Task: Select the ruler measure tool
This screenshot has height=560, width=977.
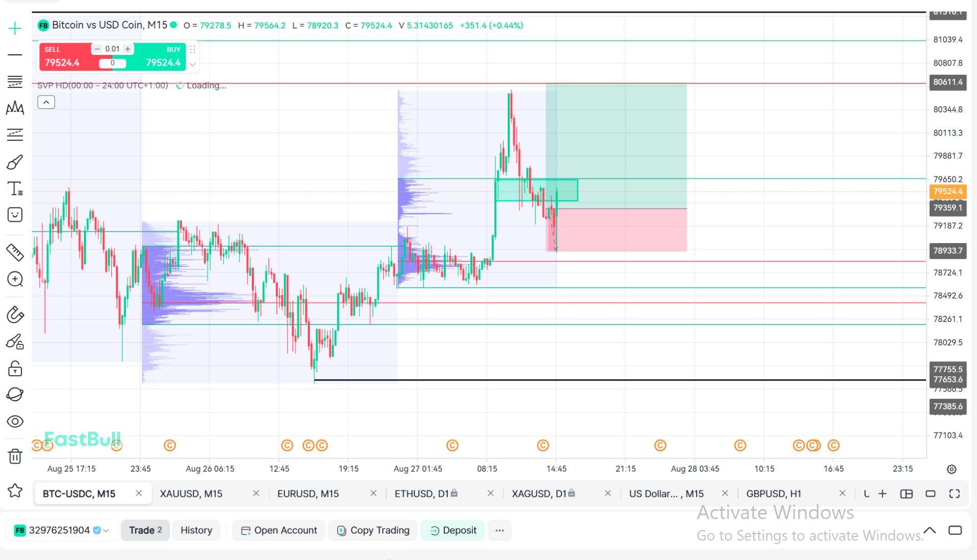Action: tap(15, 252)
